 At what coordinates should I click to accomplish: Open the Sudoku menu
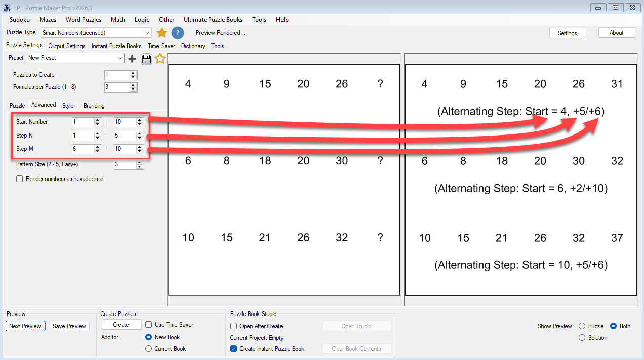coord(20,20)
